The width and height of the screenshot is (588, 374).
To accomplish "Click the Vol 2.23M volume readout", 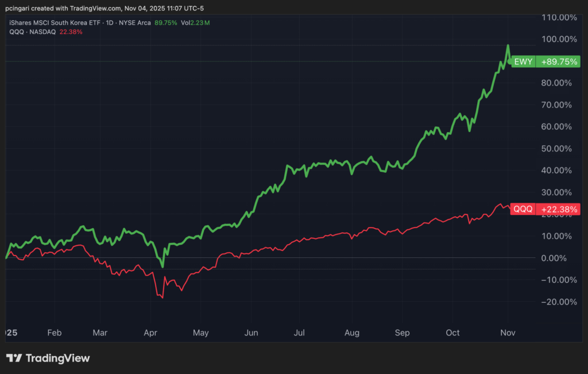I will coord(196,23).
